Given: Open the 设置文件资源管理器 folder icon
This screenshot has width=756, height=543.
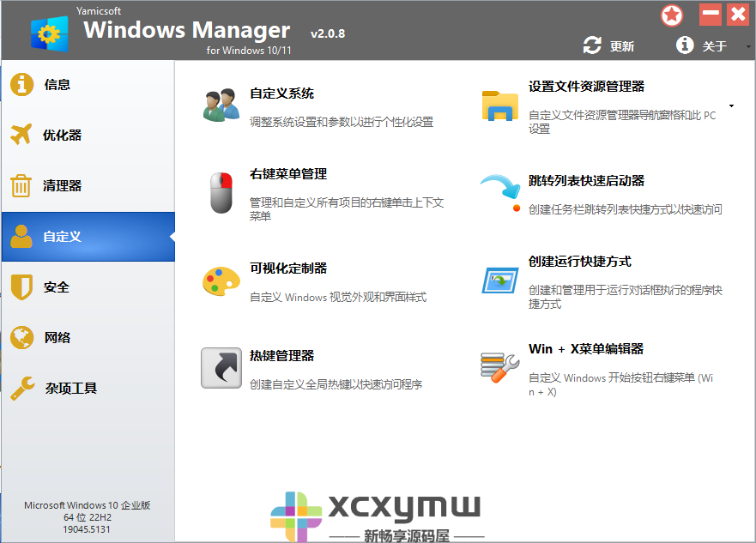Looking at the screenshot, I should coord(500,106).
